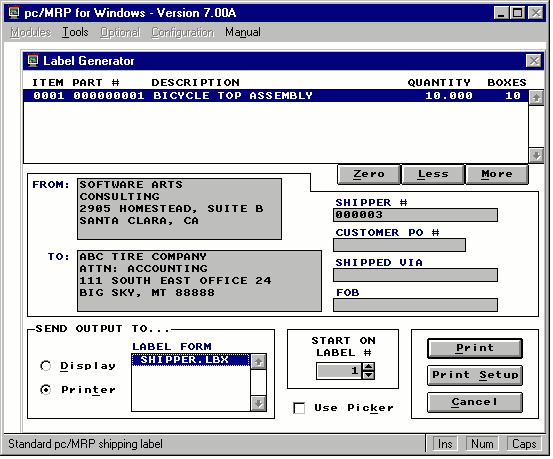Select the Display output radio button
Screen dimensions: 553x459
click(x=45, y=366)
